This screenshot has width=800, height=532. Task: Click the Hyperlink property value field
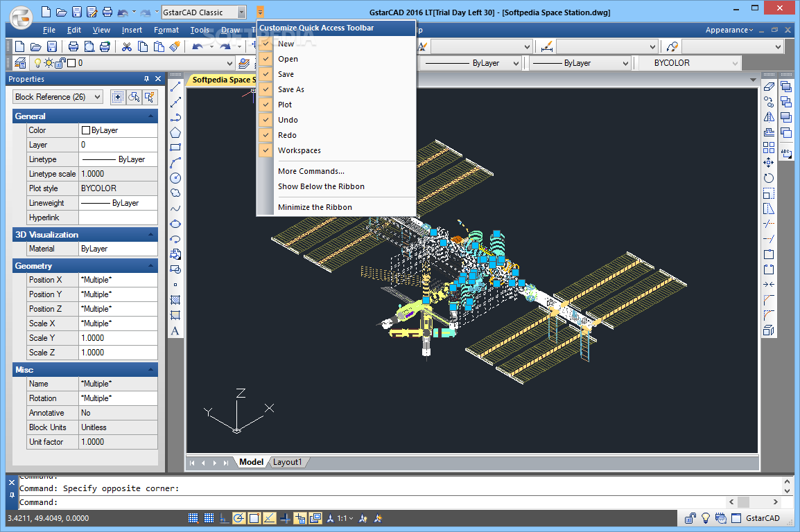(118, 218)
